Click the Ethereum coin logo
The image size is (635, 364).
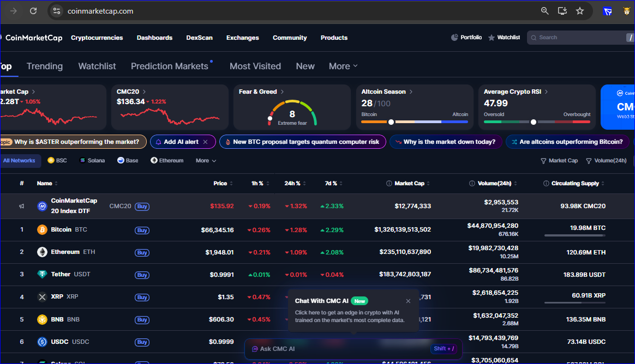click(x=42, y=252)
